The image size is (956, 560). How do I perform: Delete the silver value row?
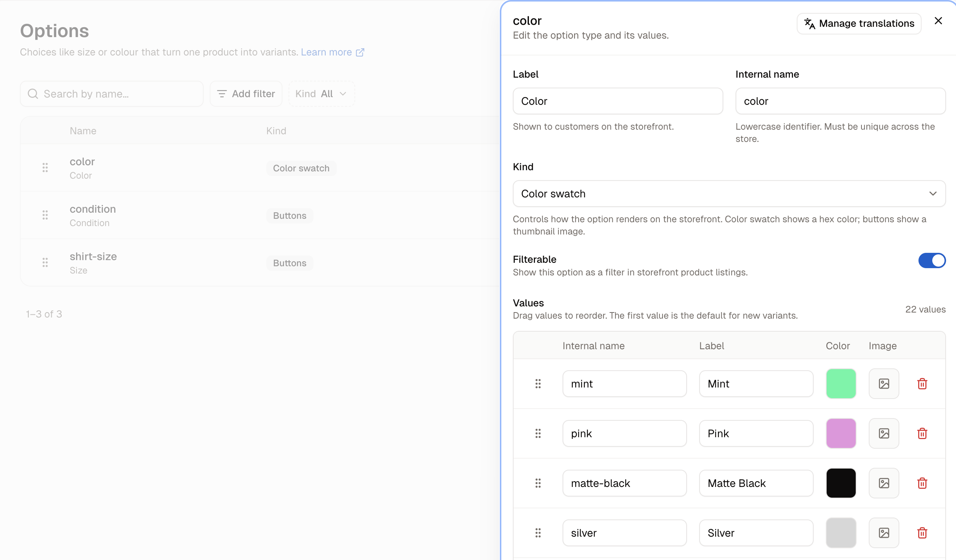click(x=922, y=533)
